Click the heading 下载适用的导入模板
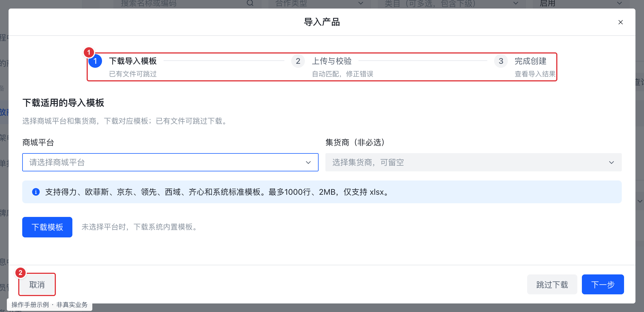The width and height of the screenshot is (644, 312). coord(63,103)
